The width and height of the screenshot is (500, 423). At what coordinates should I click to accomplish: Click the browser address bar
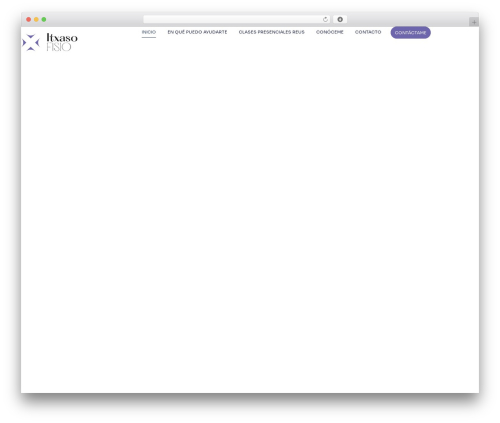point(236,19)
